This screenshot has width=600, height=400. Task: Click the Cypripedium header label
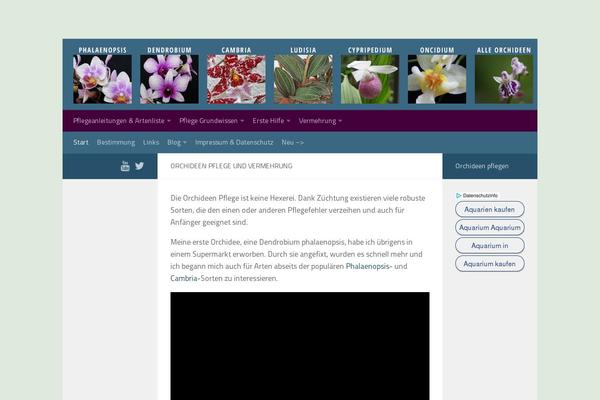point(370,50)
